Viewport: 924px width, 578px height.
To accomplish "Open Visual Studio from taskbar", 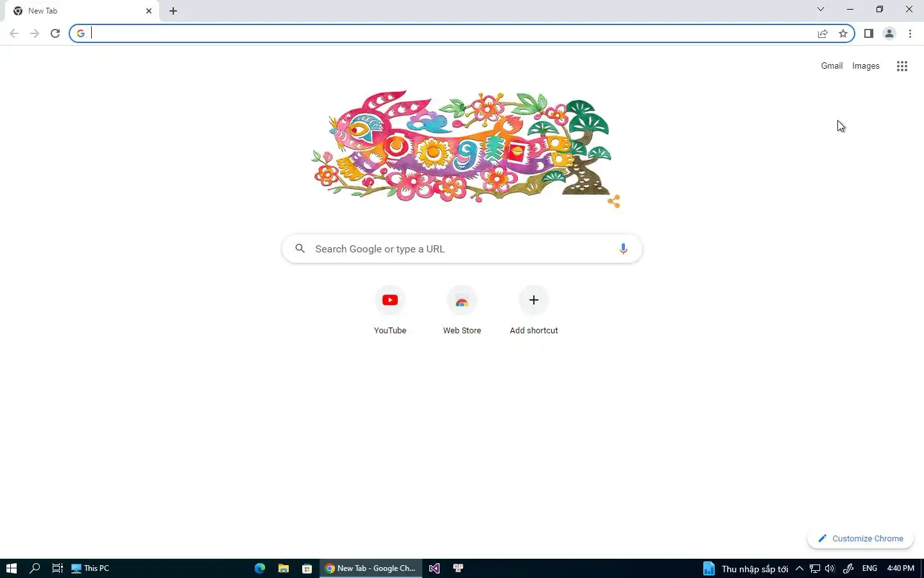I will coord(434,568).
